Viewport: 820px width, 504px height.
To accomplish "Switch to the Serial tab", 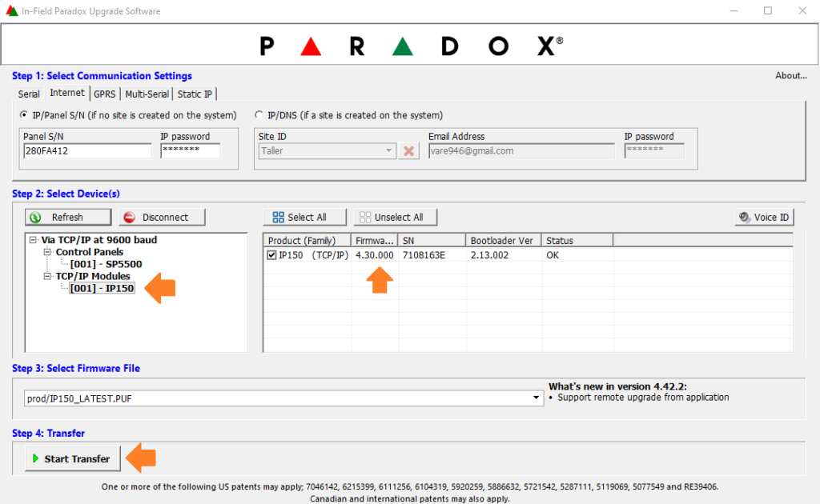I will [29, 94].
